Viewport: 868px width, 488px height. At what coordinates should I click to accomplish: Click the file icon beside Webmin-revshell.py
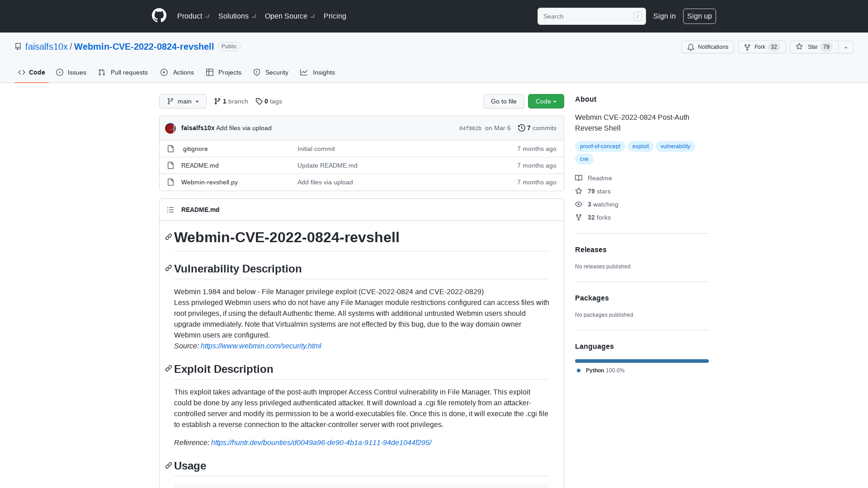click(170, 182)
